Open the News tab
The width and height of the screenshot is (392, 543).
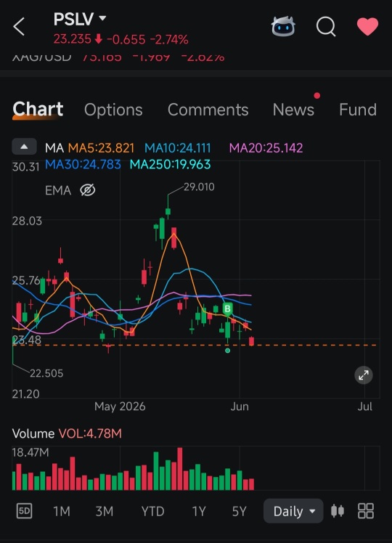(x=293, y=110)
